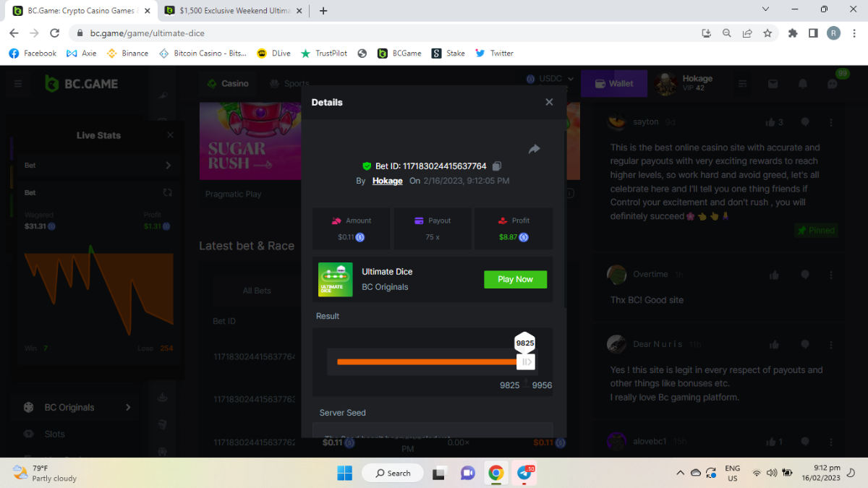Open the Casino navigation tab
Image resolution: width=868 pixels, height=488 pixels.
coord(228,84)
